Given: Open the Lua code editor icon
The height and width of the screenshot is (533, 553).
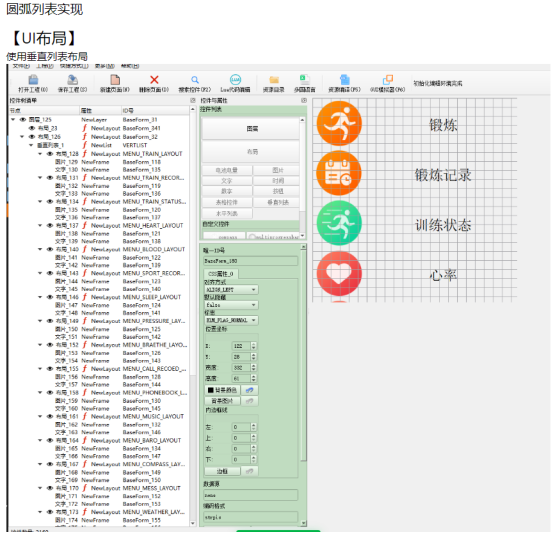Looking at the screenshot, I should [x=235, y=80].
